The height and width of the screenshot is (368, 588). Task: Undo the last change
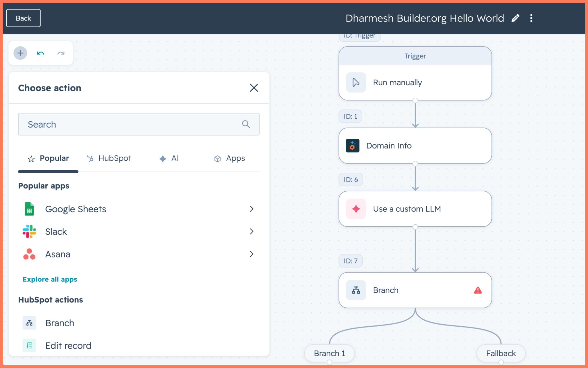coord(40,53)
